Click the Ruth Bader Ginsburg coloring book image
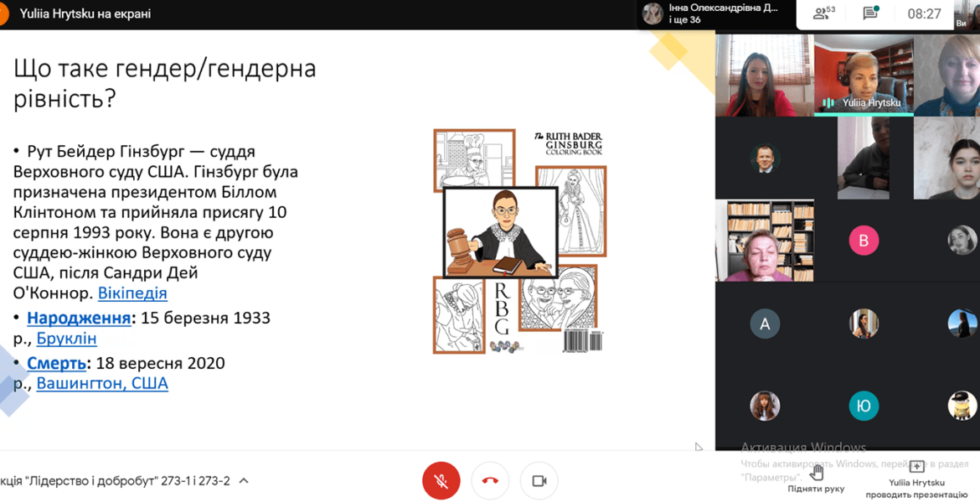This screenshot has width=980, height=503. pos(519,241)
